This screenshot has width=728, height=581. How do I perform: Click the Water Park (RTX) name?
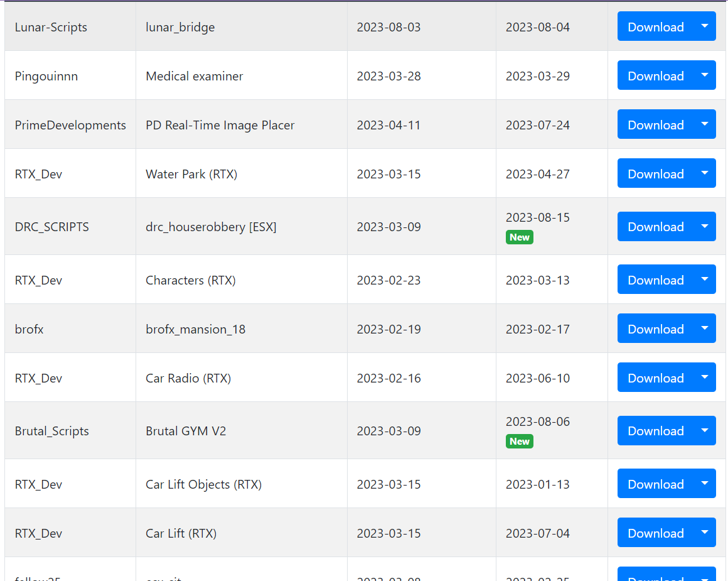pyautogui.click(x=191, y=174)
